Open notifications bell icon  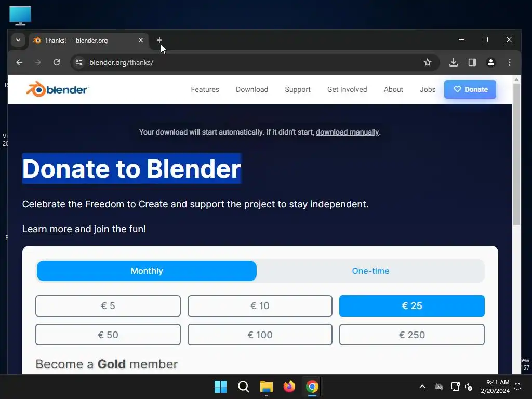click(x=518, y=387)
